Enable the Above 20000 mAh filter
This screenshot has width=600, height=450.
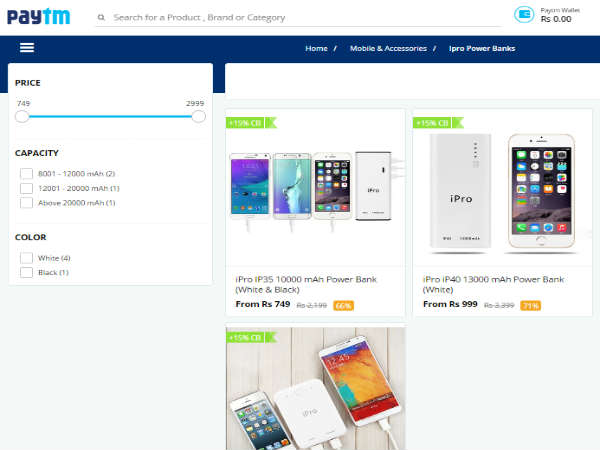tap(26, 203)
